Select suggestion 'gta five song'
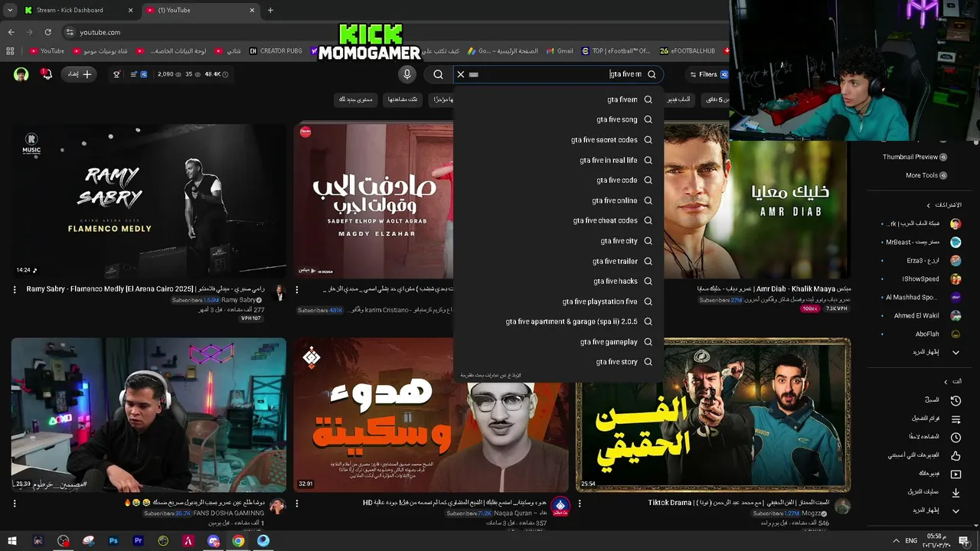The width and height of the screenshot is (980, 551). tap(557, 119)
